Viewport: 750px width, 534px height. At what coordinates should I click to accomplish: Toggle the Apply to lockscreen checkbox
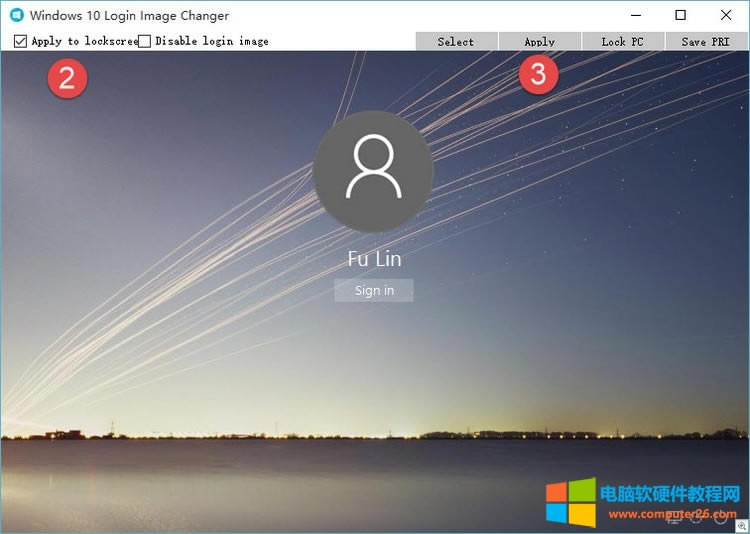point(20,42)
